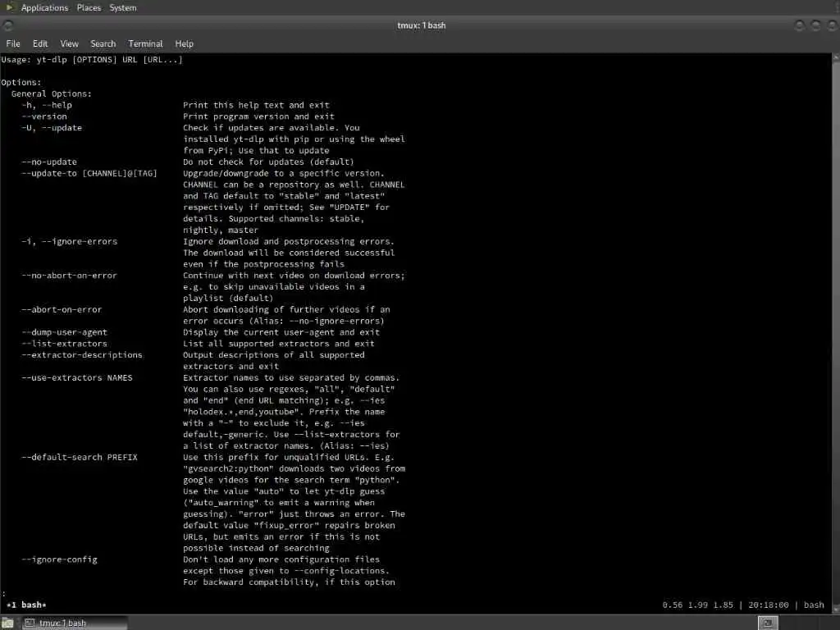Screen dimensions: 840x630
Task: Click the tmux window tab '1 bash'
Action: click(x=27, y=605)
